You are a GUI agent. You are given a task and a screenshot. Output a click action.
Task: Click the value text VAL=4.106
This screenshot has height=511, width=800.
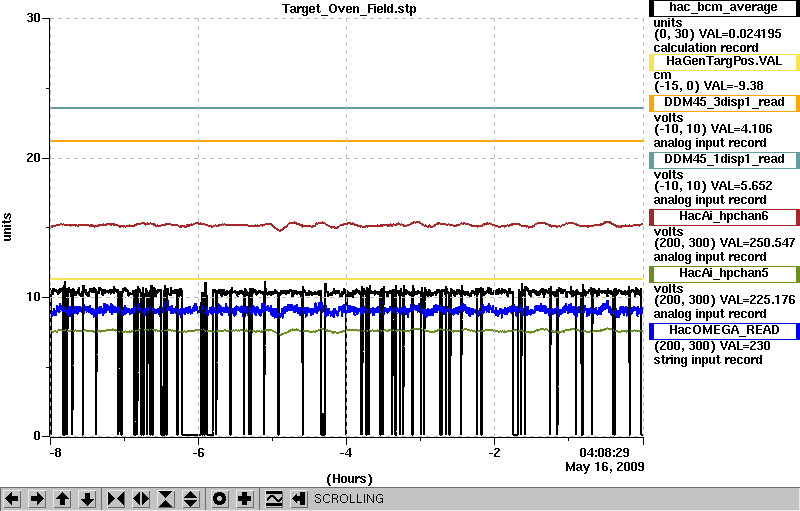742,129
